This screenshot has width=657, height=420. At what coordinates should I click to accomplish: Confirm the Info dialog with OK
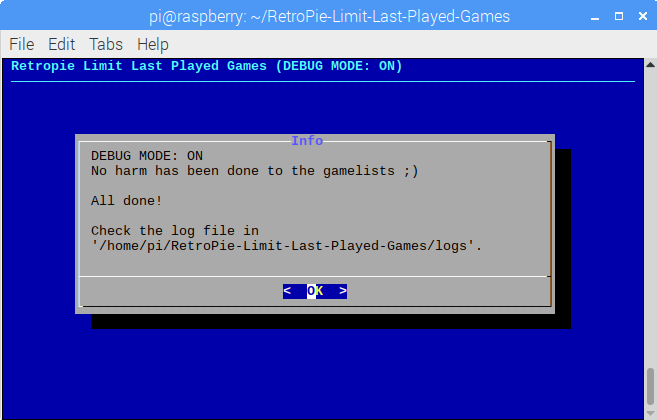pos(315,291)
